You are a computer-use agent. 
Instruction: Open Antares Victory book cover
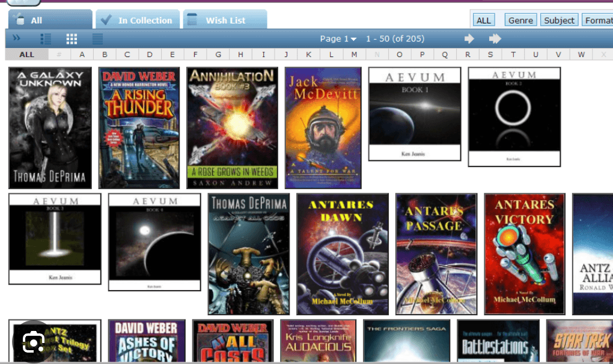(x=524, y=253)
